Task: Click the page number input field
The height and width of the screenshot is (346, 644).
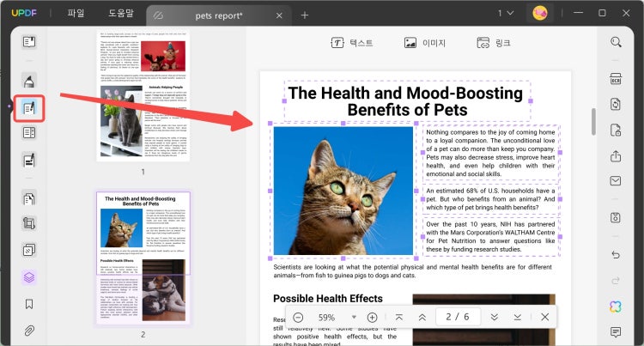Action: [457, 318]
